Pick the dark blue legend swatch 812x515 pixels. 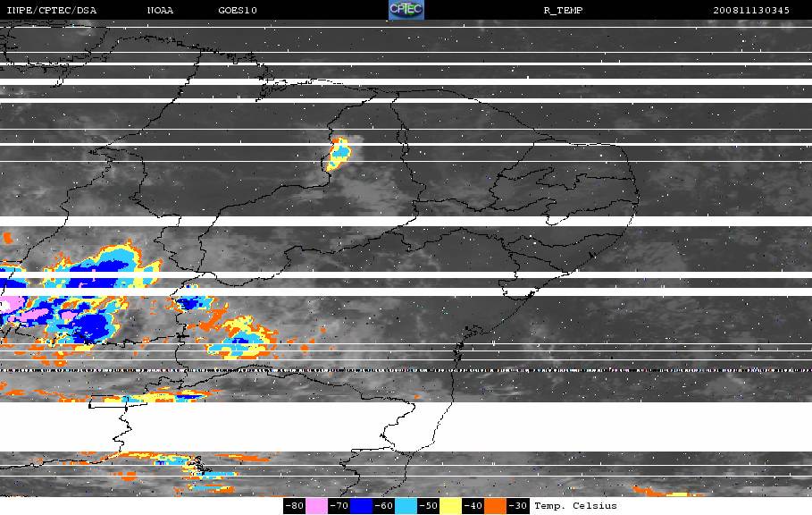coord(361,506)
